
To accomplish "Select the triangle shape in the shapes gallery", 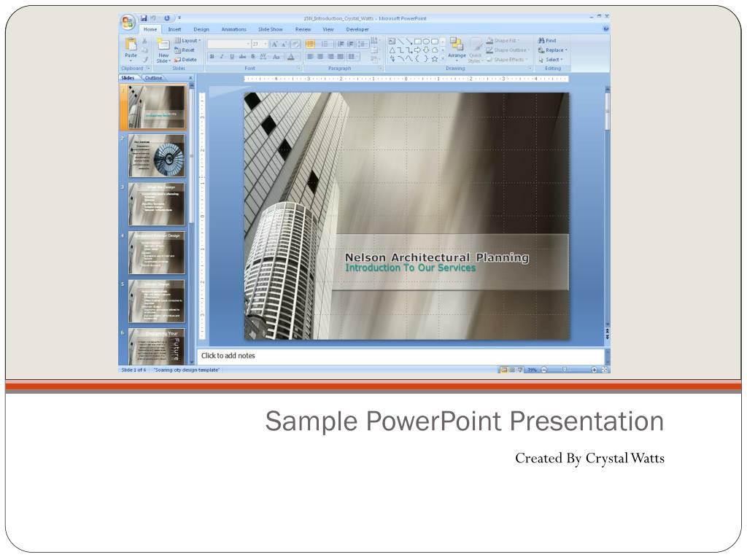I will (x=392, y=50).
